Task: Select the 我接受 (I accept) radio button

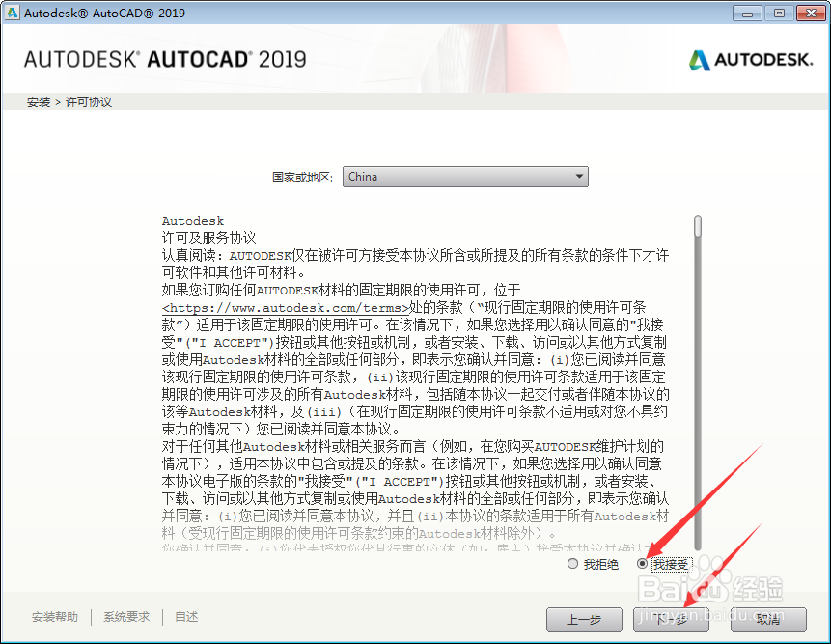Action: (x=643, y=564)
